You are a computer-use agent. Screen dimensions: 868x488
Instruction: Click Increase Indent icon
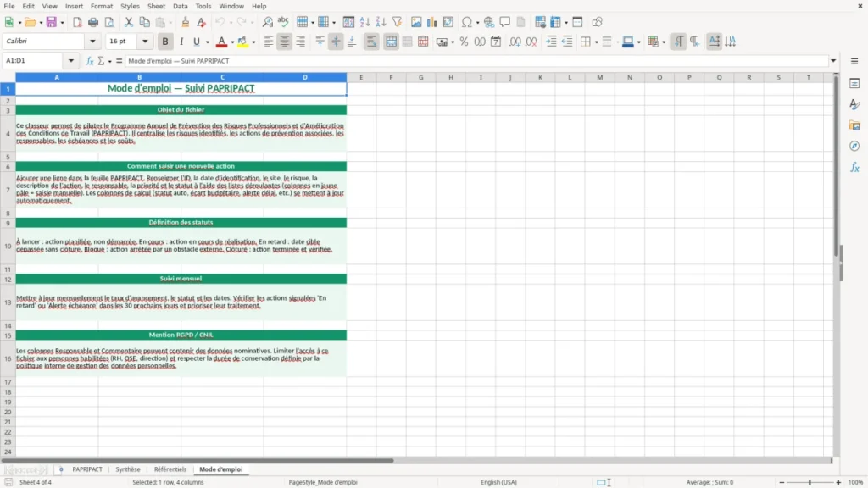click(x=551, y=42)
